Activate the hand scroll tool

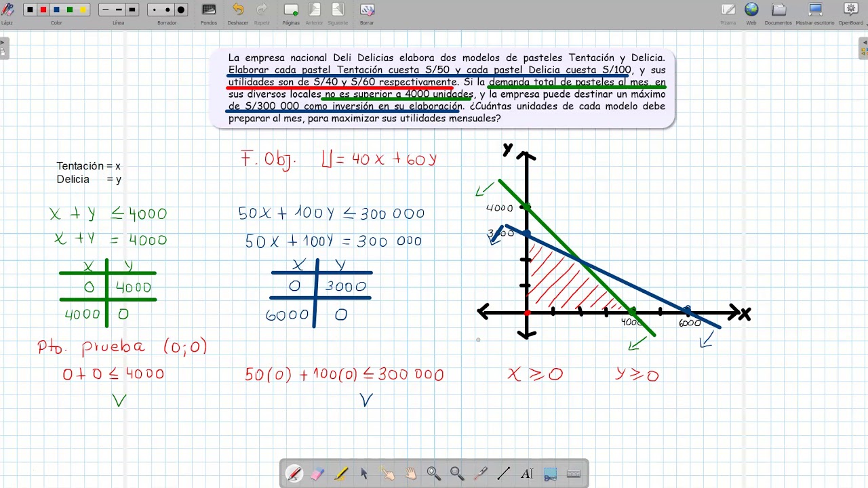point(411,474)
